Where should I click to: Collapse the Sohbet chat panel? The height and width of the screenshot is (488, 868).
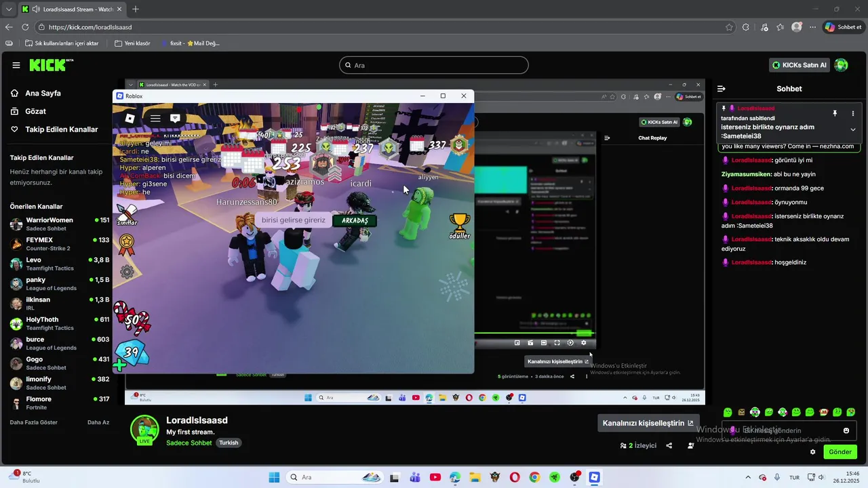click(722, 89)
